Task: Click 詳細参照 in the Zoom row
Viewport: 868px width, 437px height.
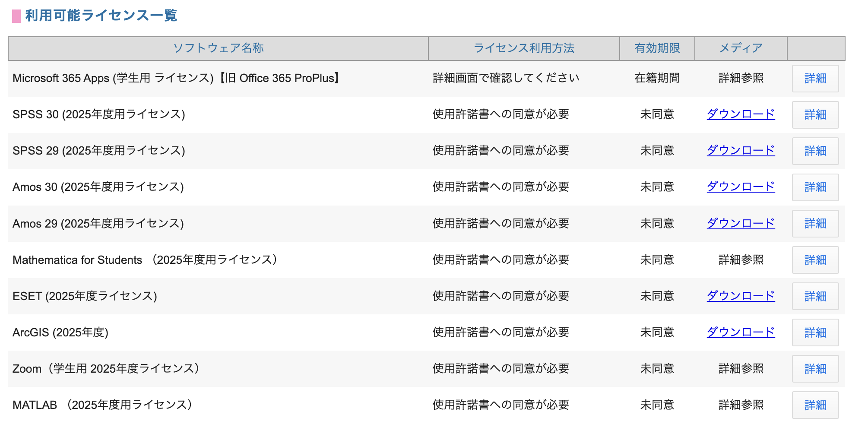Action: [x=741, y=369]
